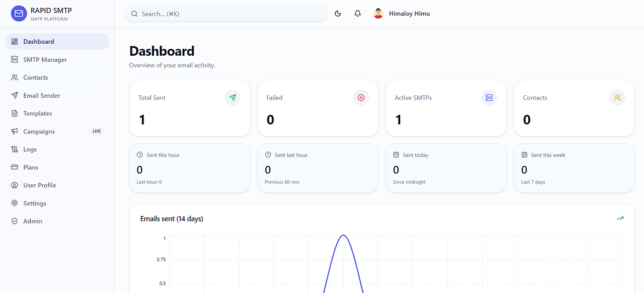
Task: Open Himaloy Himu user avatar
Action: point(378,14)
